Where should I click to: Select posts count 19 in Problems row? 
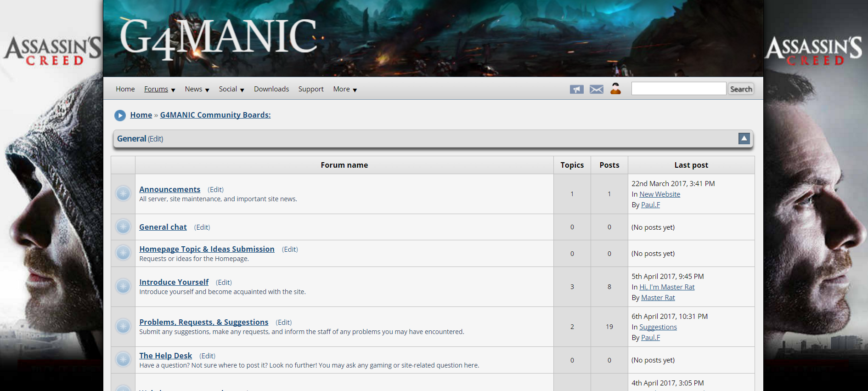(609, 327)
